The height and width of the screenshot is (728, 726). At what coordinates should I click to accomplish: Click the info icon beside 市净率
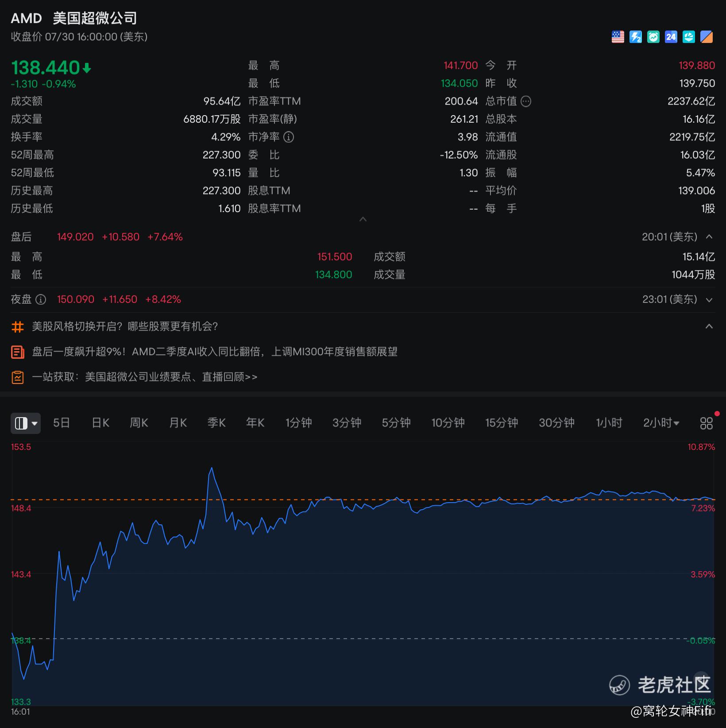(289, 137)
